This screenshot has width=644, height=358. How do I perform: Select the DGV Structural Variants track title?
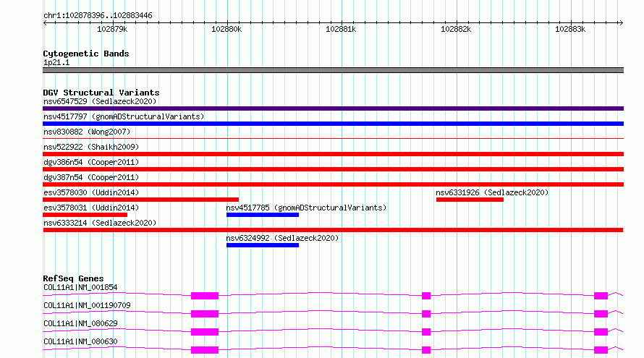[101, 93]
